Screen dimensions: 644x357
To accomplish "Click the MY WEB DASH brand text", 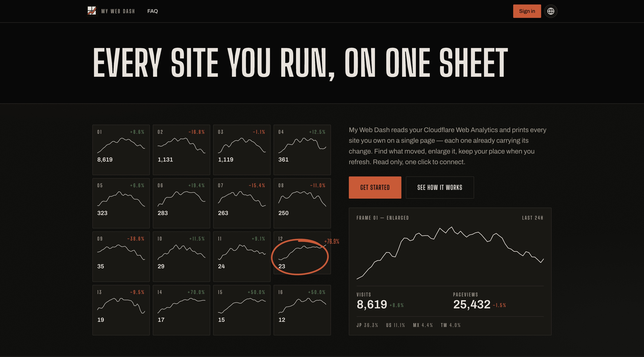I will [118, 11].
